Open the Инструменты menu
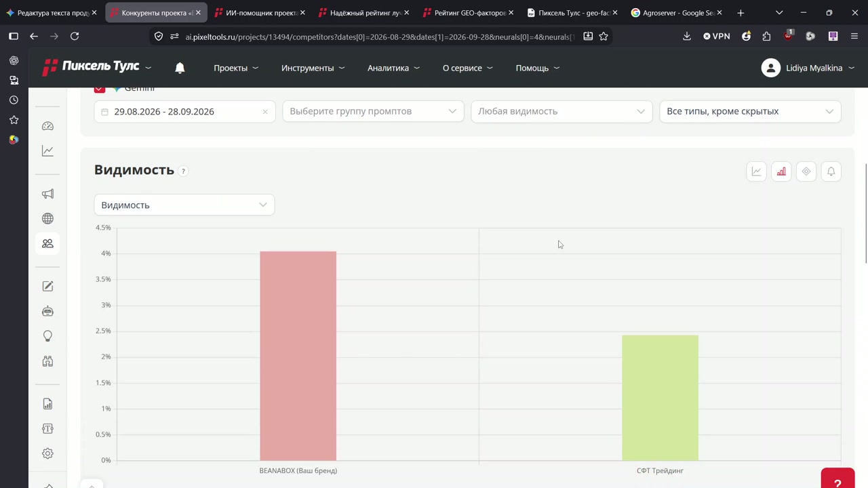The height and width of the screenshot is (488, 868). [313, 68]
